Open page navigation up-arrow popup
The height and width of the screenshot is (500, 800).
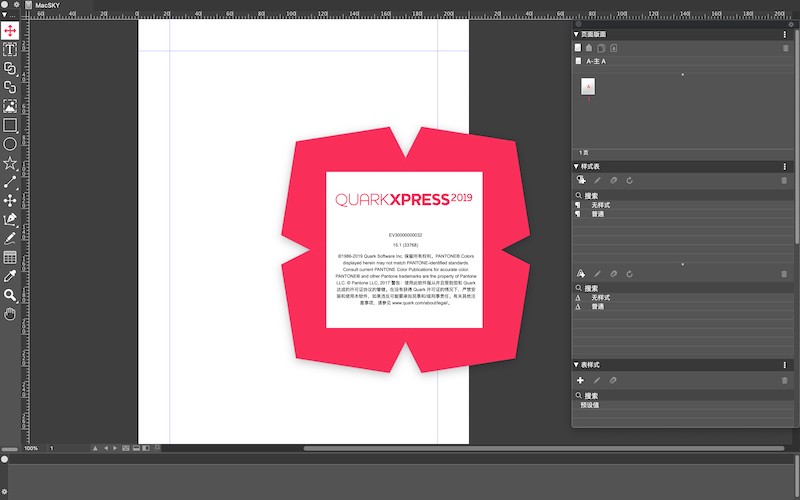(x=95, y=448)
